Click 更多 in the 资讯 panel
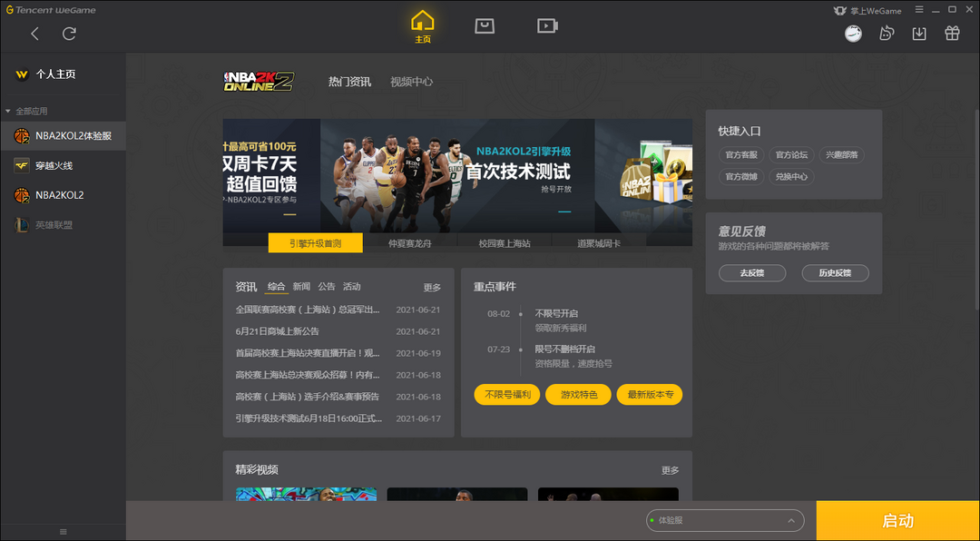This screenshot has width=980, height=541. [x=432, y=288]
